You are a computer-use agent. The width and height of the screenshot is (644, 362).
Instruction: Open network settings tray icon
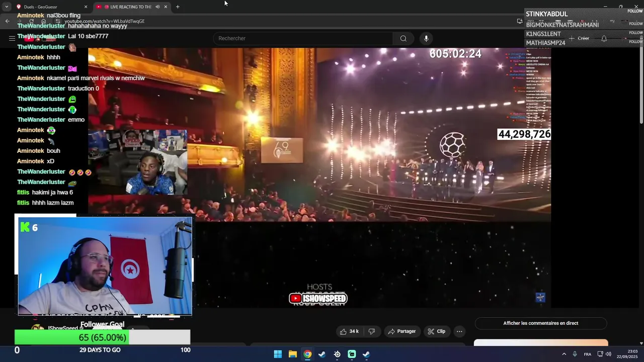tap(600, 354)
